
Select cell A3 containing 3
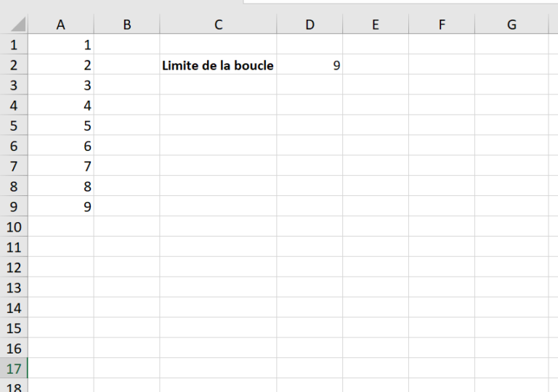point(61,86)
